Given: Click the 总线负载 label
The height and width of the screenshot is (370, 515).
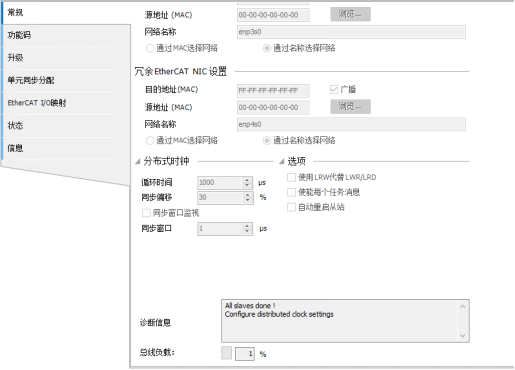Looking at the screenshot, I should (x=157, y=352).
